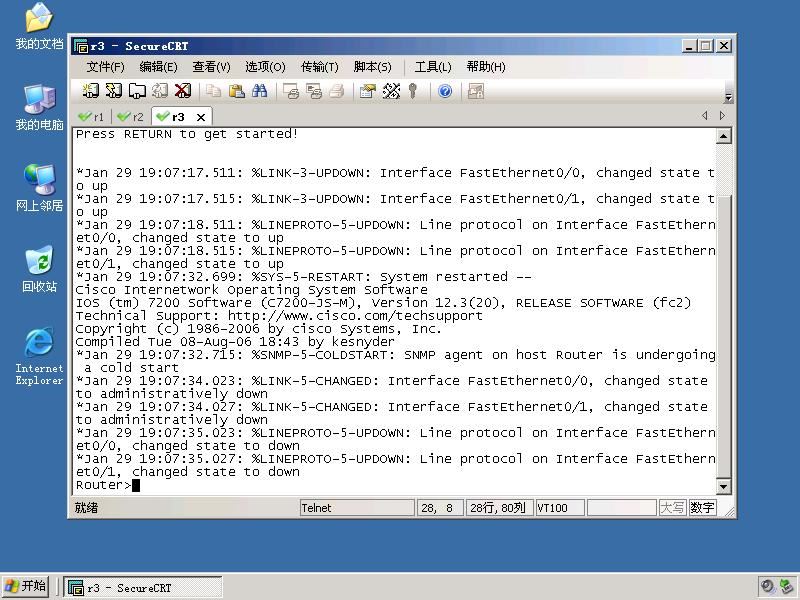Open 我的电脑 desktop icon

39,108
